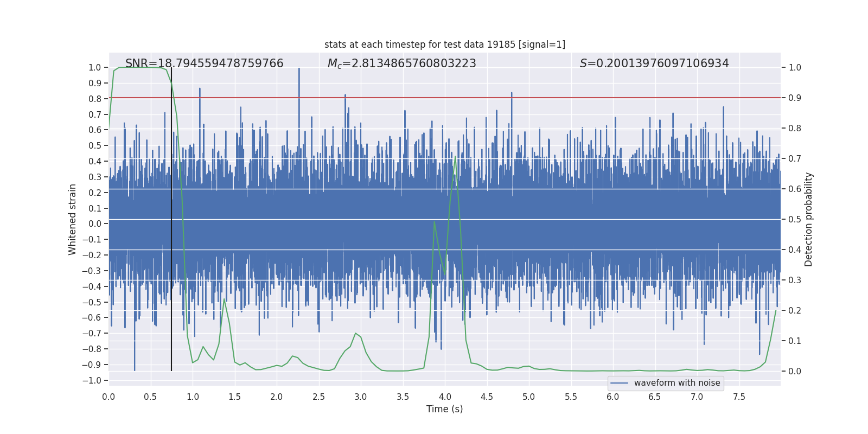Click the 0.3 tick on Detection probability axis
The height and width of the screenshot is (434, 868).
(x=795, y=280)
